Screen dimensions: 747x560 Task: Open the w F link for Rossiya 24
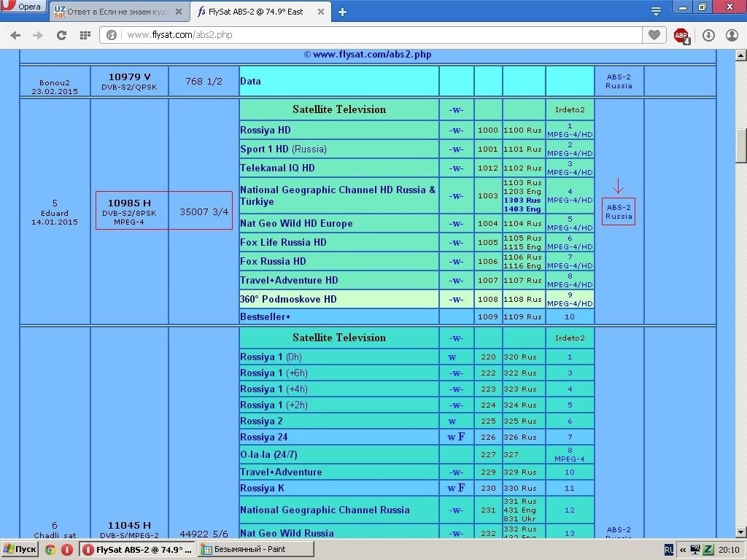click(x=457, y=437)
